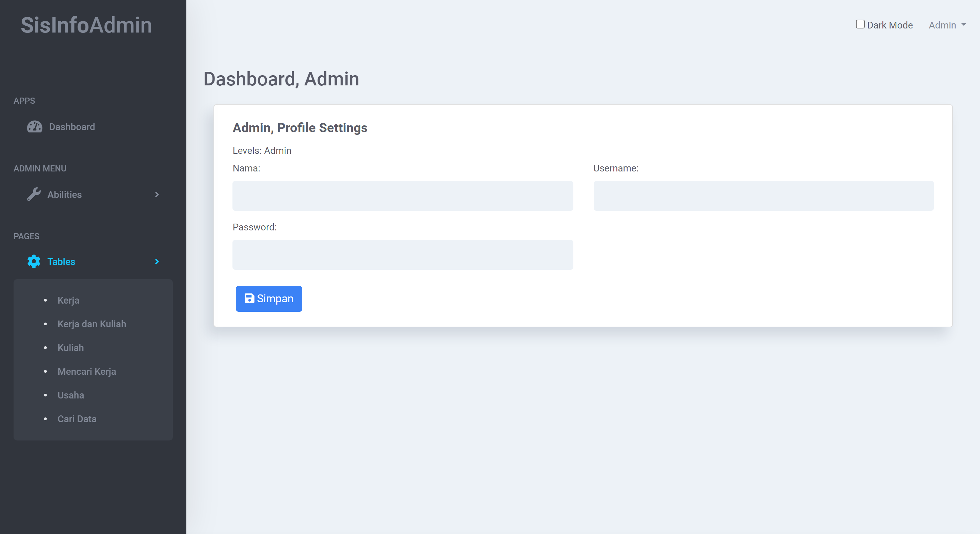This screenshot has height=534, width=980.
Task: Focus the Nama input field
Action: click(403, 196)
